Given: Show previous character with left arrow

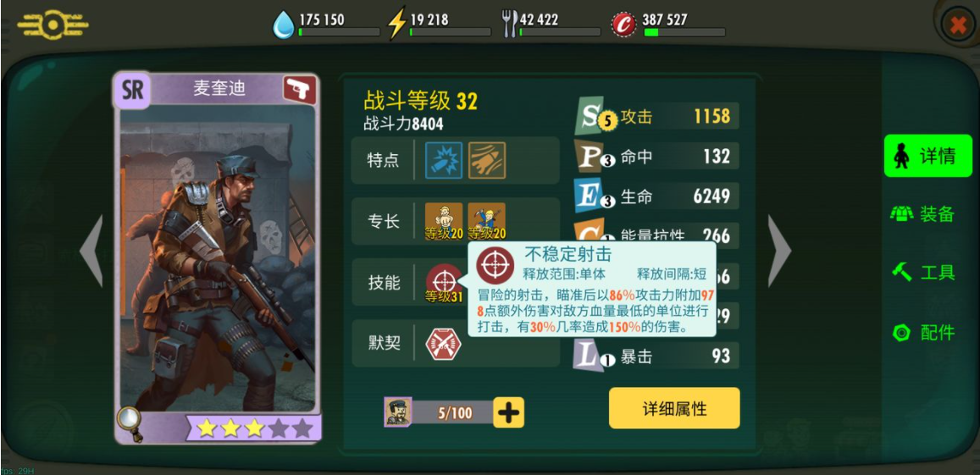Looking at the screenshot, I should click(91, 251).
